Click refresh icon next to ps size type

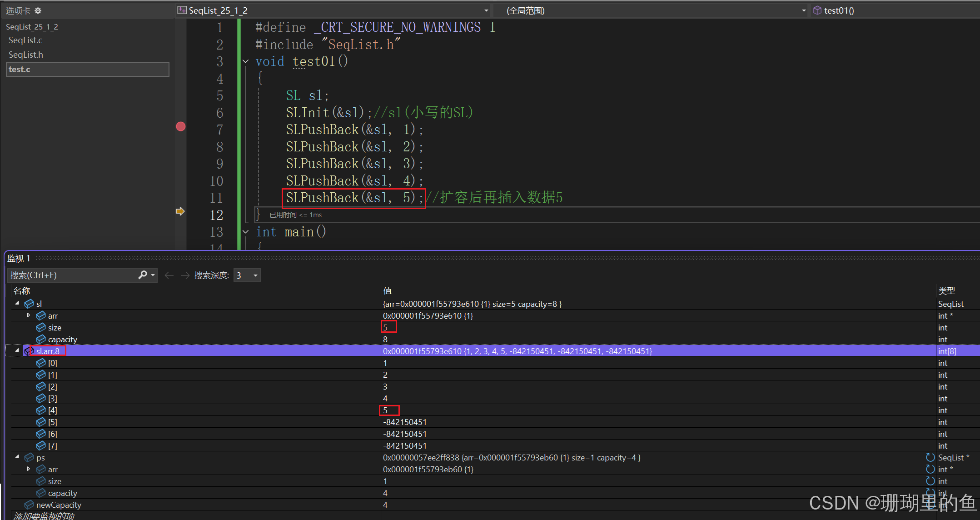pyautogui.click(x=930, y=481)
